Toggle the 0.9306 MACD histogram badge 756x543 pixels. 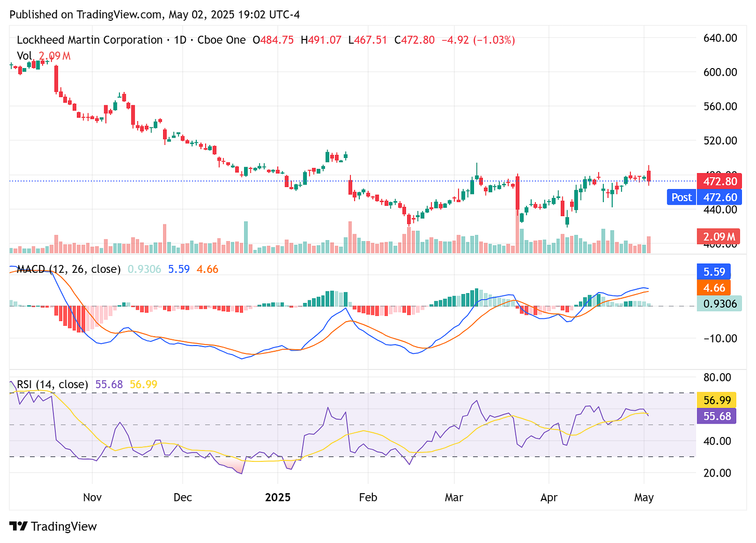719,304
